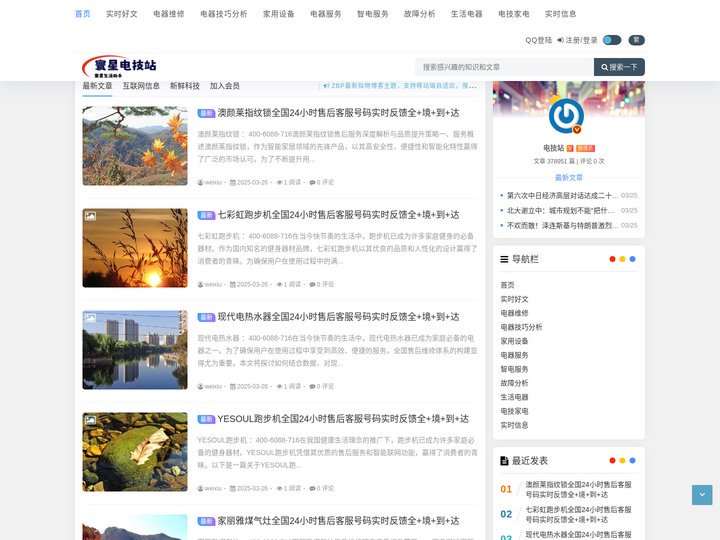
Task: Click the 寰星电技站 site logo
Action: pyautogui.click(x=119, y=67)
